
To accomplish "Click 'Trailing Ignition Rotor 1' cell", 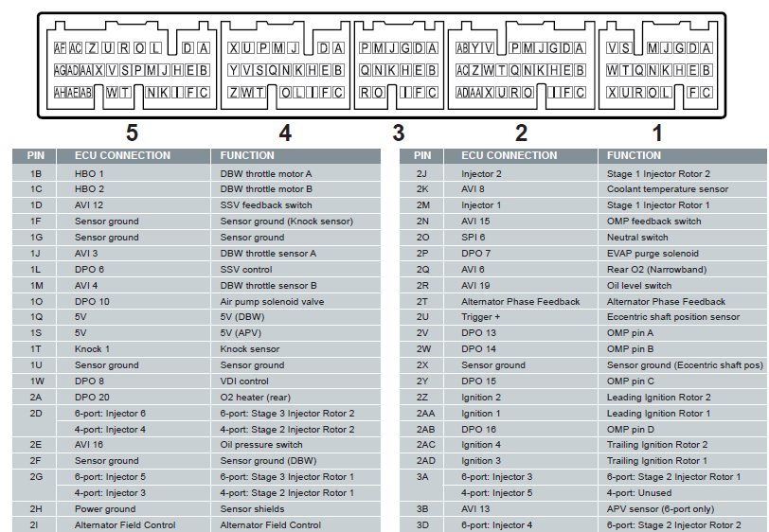I will point(683,461).
